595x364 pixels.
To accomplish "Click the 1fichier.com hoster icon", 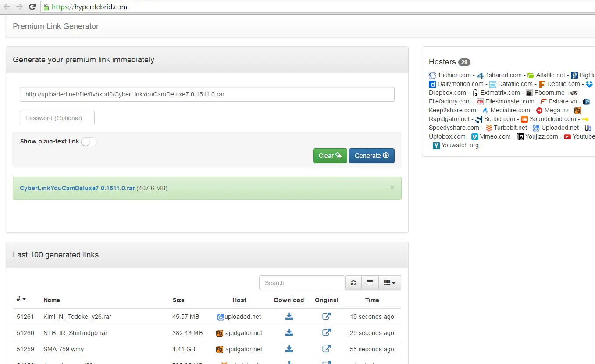I will click(433, 75).
